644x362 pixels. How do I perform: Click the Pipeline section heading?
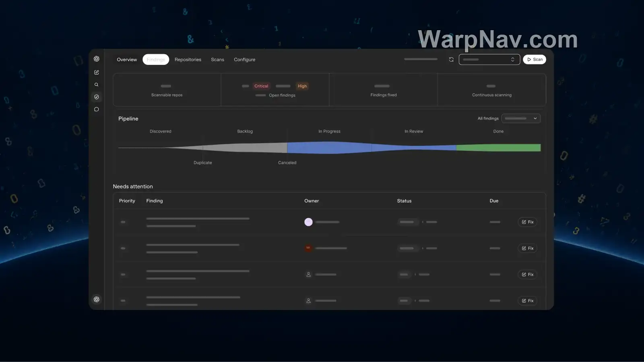(128, 119)
